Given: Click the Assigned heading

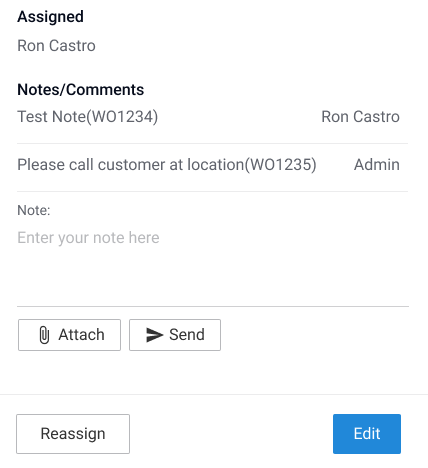Looking at the screenshot, I should pyautogui.click(x=50, y=17).
